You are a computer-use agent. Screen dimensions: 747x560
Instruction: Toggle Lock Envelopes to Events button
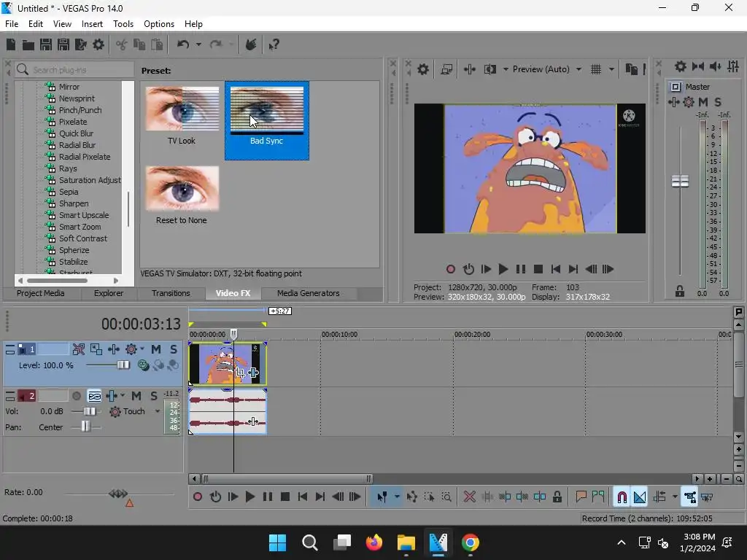(x=689, y=497)
